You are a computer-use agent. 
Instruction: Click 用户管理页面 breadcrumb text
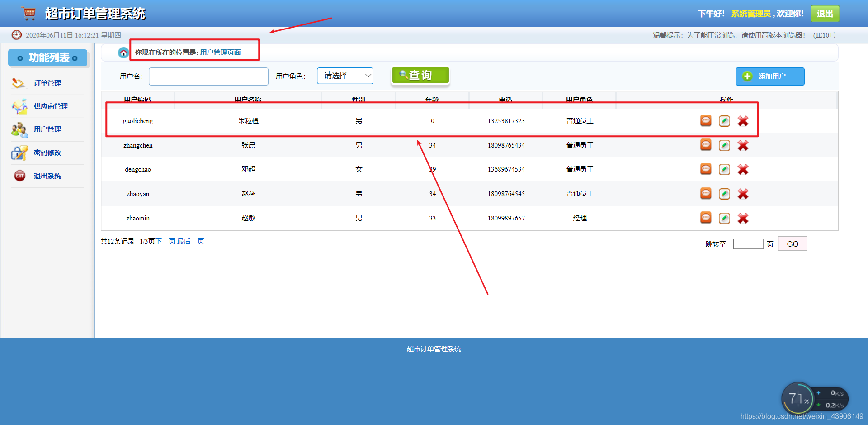point(221,53)
